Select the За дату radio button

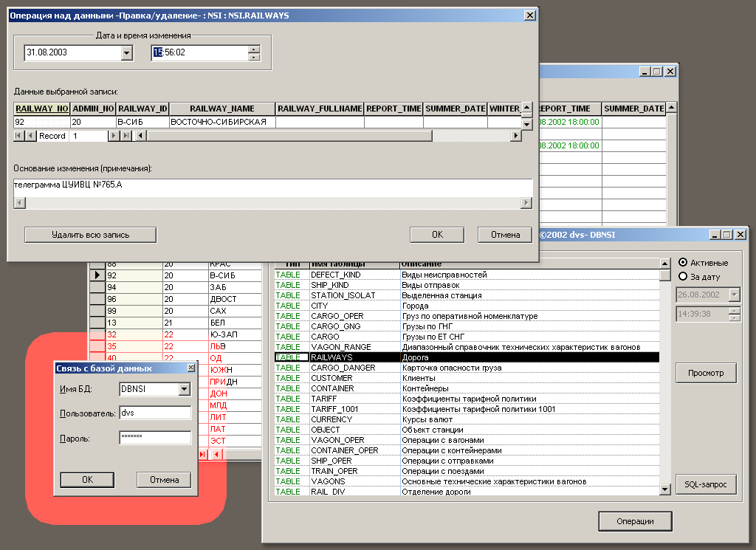(x=683, y=277)
